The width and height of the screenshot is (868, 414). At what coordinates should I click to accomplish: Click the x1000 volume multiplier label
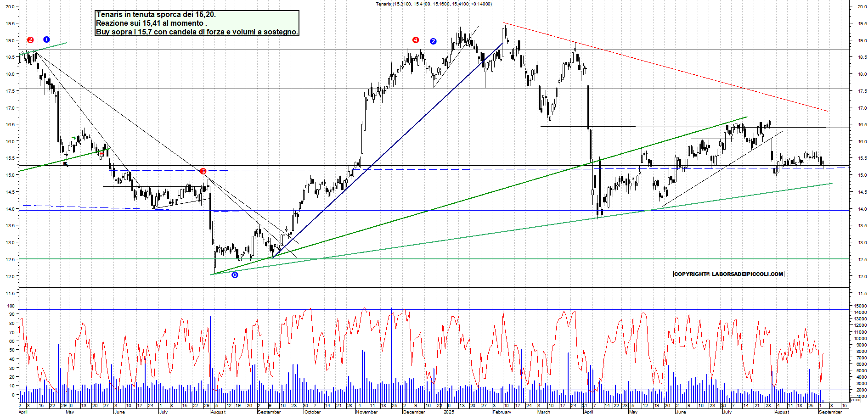(855, 400)
